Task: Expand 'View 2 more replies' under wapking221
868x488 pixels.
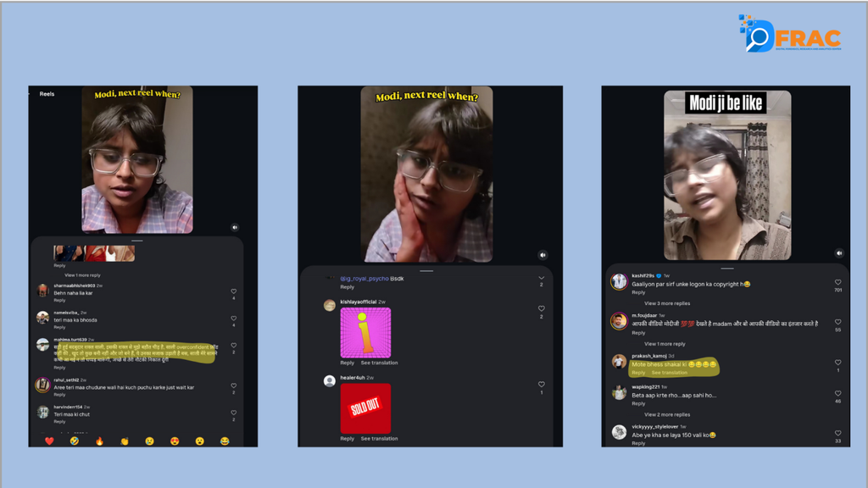Action: point(667,414)
